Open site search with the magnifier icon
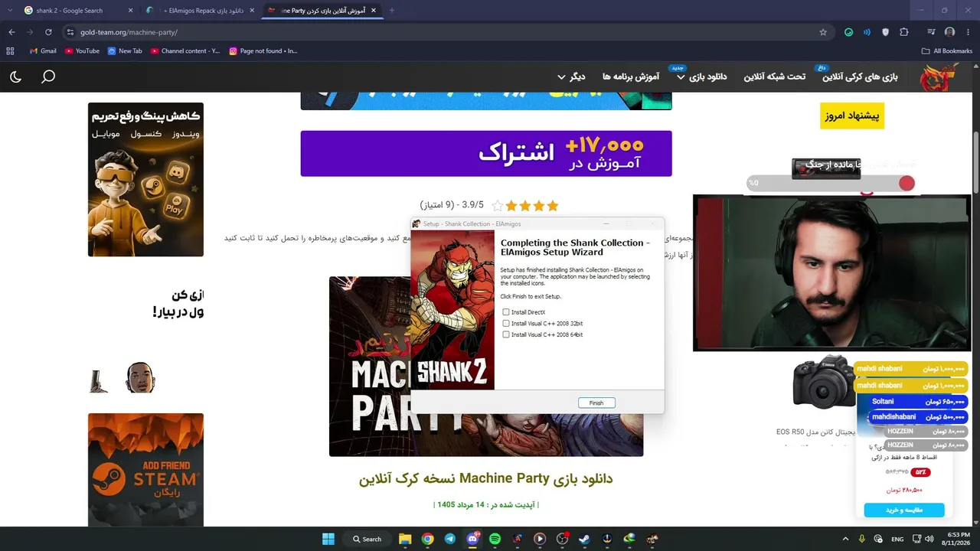 coord(48,77)
